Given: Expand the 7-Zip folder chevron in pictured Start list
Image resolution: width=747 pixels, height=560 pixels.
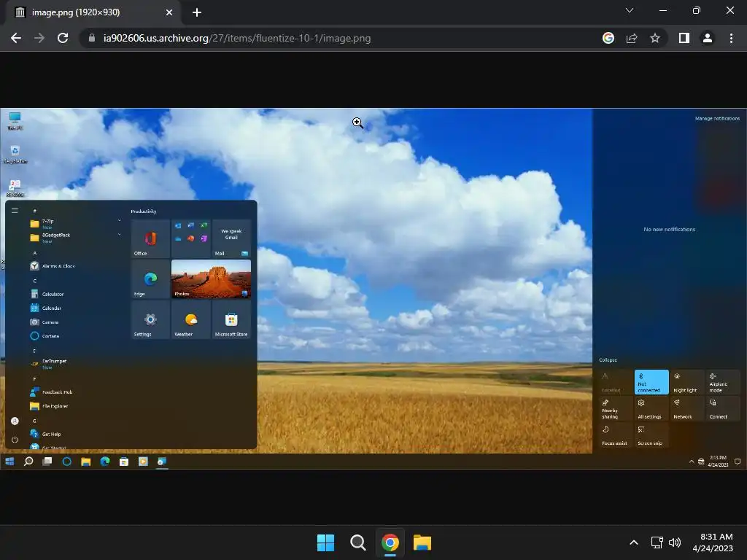Looking at the screenshot, I should coord(119,220).
